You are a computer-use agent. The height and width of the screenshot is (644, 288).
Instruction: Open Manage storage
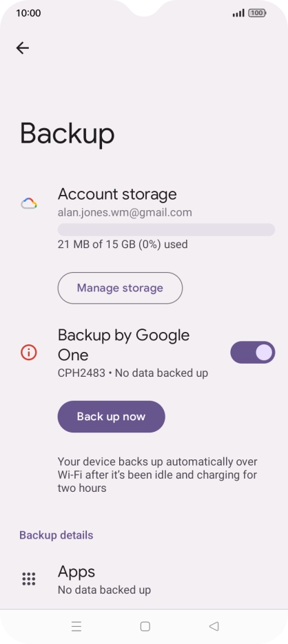[x=120, y=288]
